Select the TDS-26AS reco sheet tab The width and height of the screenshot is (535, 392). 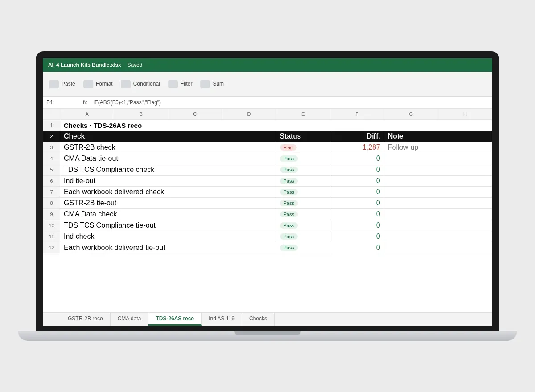175,319
